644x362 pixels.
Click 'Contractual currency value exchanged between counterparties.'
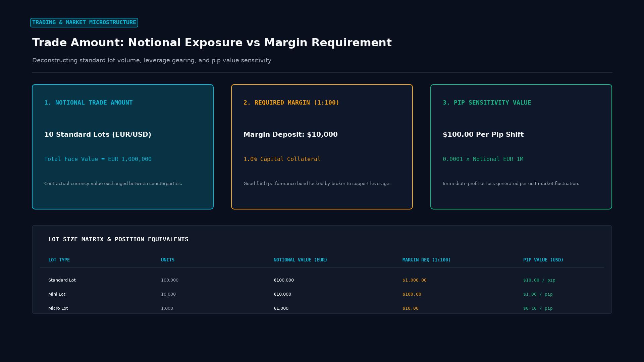[x=113, y=184]
